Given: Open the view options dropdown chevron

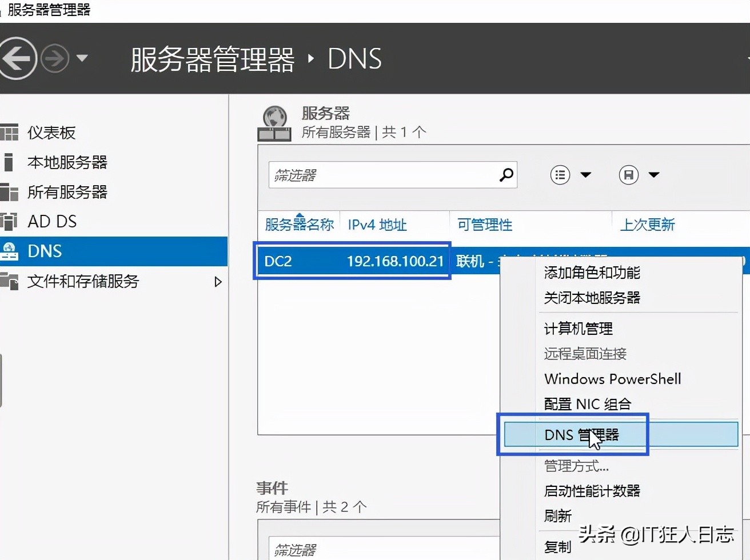Looking at the screenshot, I should click(x=585, y=175).
